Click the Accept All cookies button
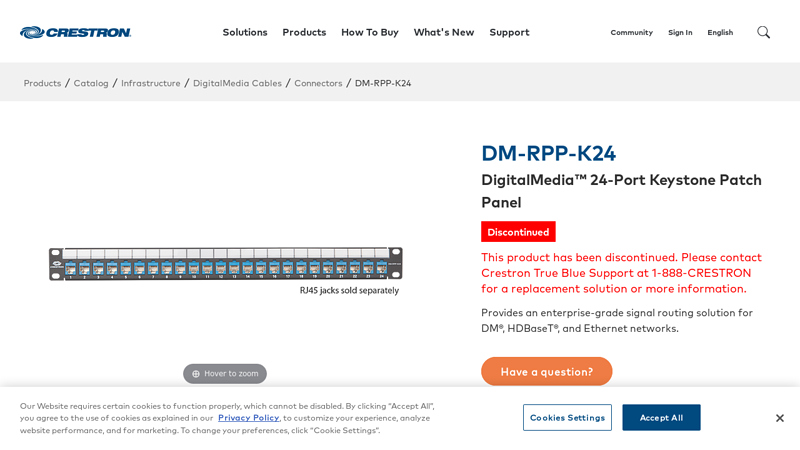This screenshot has height=450, width=800. click(661, 418)
